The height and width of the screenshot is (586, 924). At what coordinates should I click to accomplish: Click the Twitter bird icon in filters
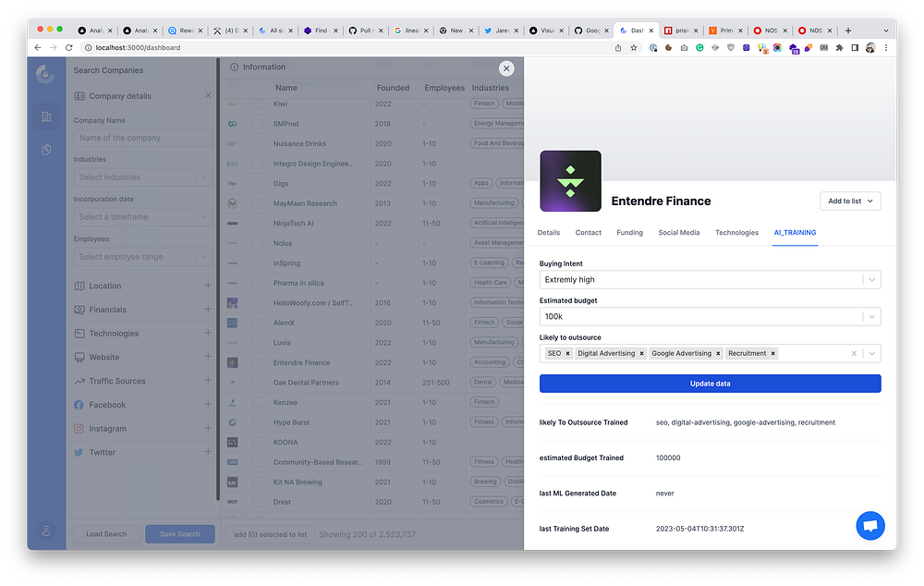coord(79,452)
